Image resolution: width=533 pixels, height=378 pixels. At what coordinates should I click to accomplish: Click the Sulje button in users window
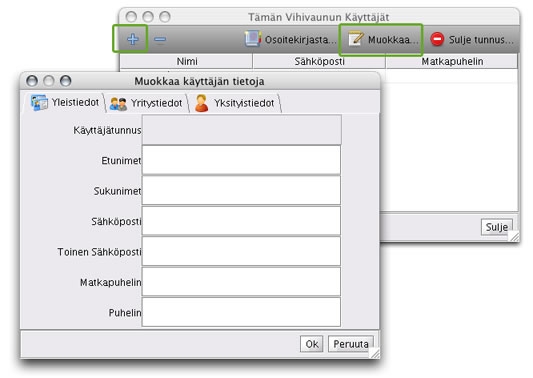tap(497, 227)
